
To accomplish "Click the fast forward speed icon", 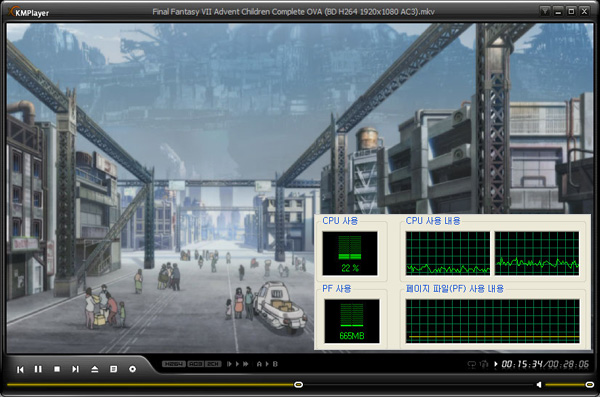I will (x=245, y=364).
